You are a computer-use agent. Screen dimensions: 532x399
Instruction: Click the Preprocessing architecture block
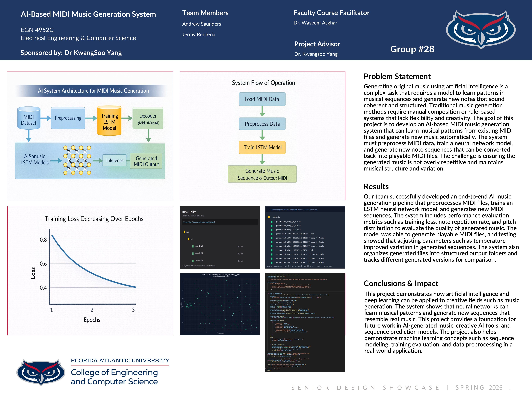[x=68, y=118]
